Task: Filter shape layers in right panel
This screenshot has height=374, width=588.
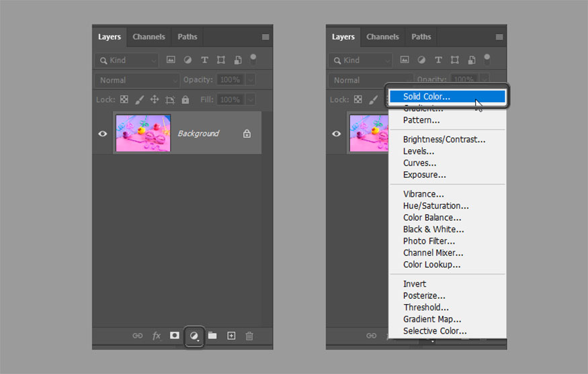Action: click(455, 60)
